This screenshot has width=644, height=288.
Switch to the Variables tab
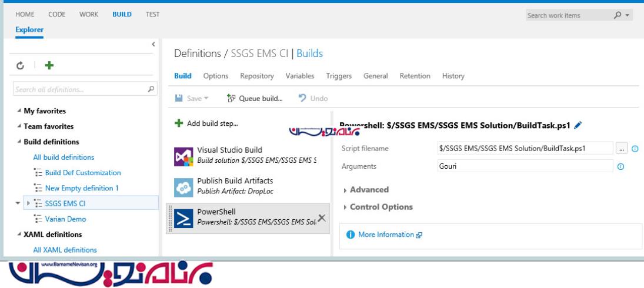click(x=299, y=76)
